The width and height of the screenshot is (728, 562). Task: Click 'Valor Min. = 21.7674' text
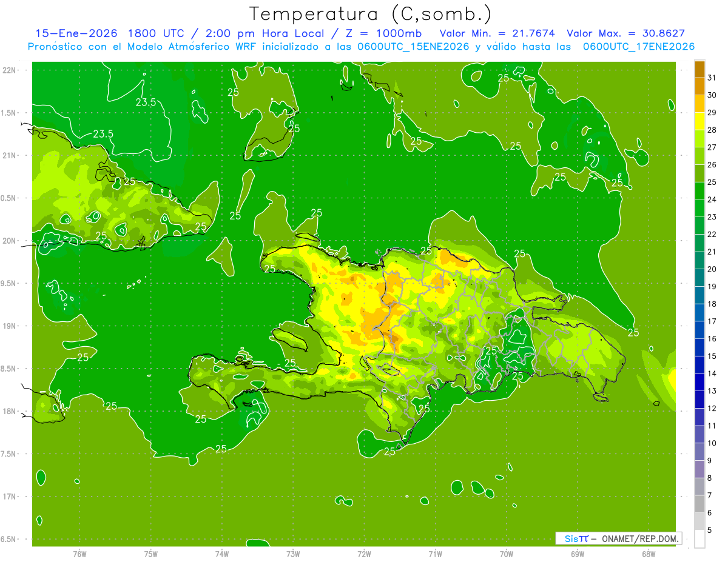[x=497, y=33]
